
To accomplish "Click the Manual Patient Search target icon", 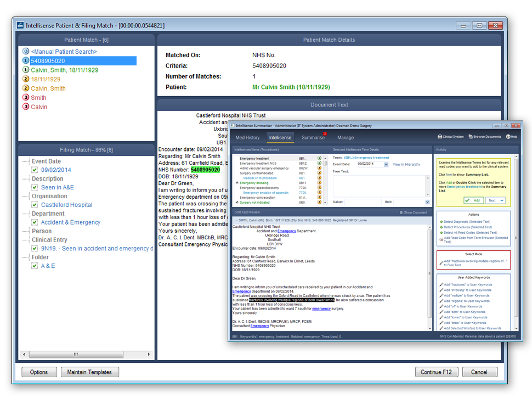I will pyautogui.click(x=25, y=51).
